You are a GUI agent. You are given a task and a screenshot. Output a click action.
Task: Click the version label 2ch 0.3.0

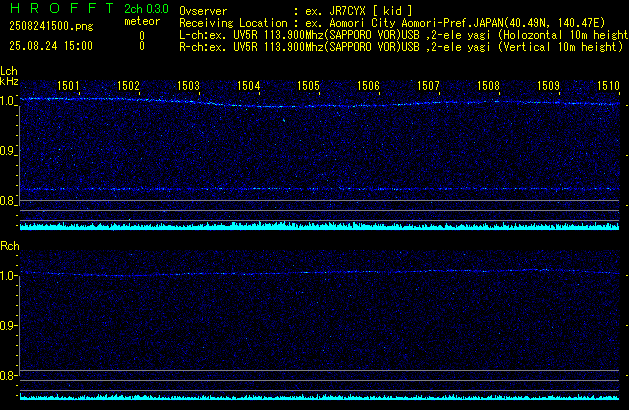pos(146,9)
